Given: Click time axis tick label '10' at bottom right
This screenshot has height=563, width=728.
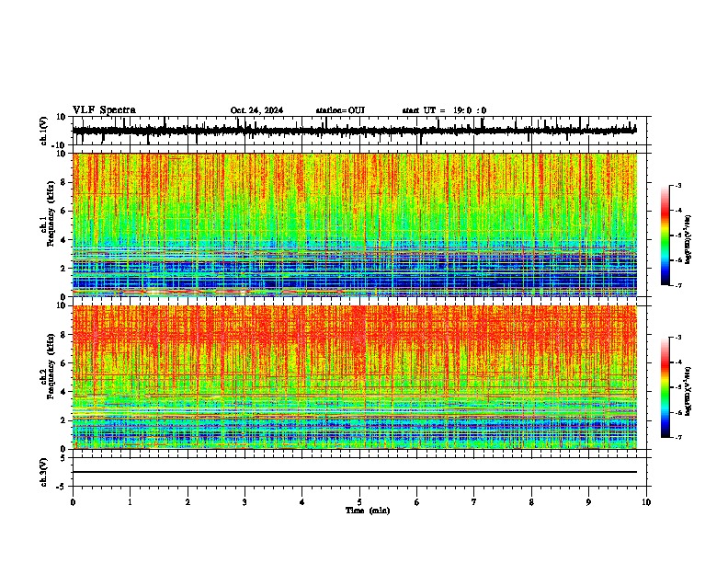Looking at the screenshot, I should (x=646, y=502).
